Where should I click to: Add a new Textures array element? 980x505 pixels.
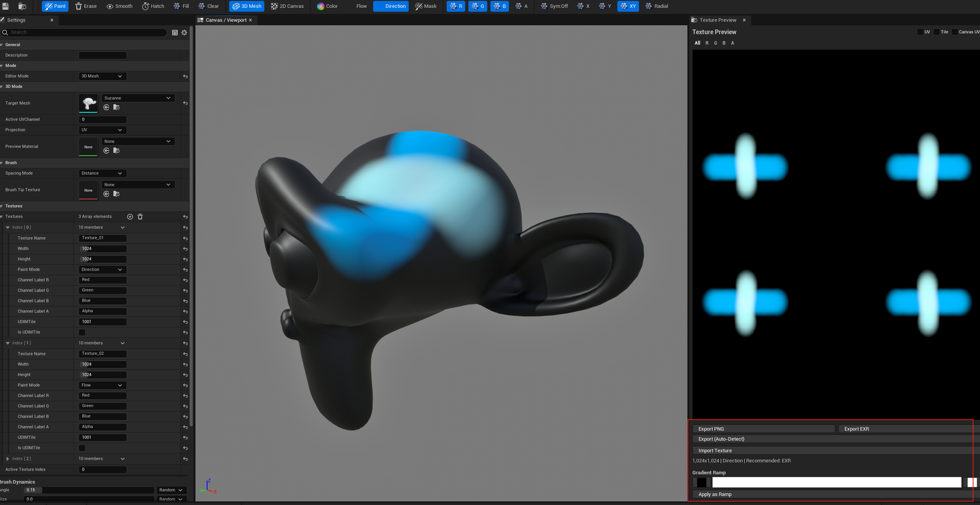pyautogui.click(x=130, y=217)
